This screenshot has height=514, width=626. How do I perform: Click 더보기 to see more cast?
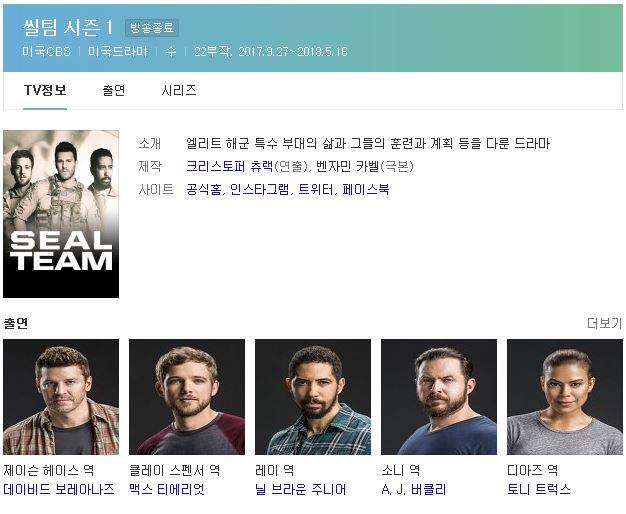[x=604, y=323]
